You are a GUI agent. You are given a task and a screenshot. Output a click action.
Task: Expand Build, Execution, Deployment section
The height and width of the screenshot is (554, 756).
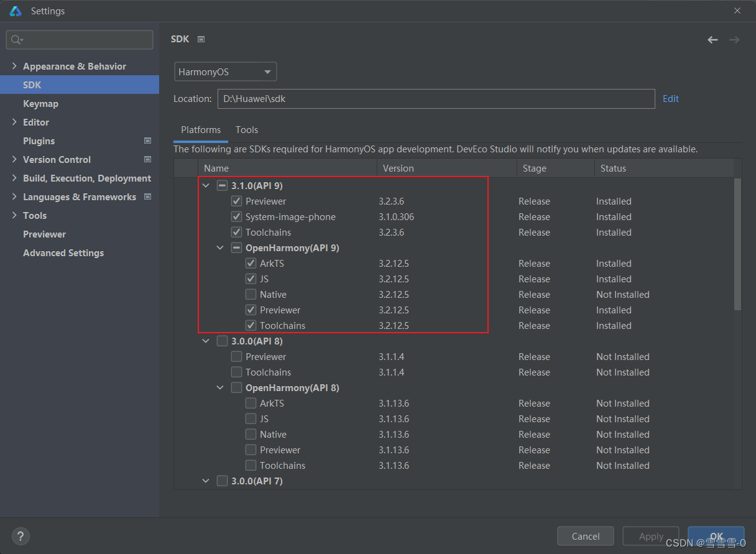point(14,178)
